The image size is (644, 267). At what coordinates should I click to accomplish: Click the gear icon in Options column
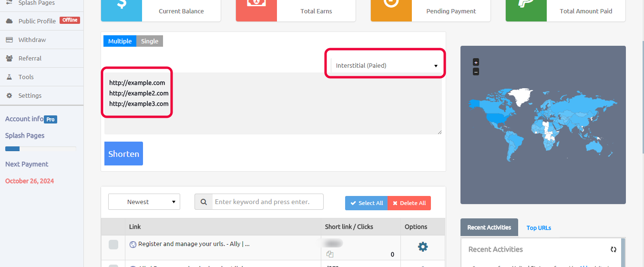pos(422,246)
